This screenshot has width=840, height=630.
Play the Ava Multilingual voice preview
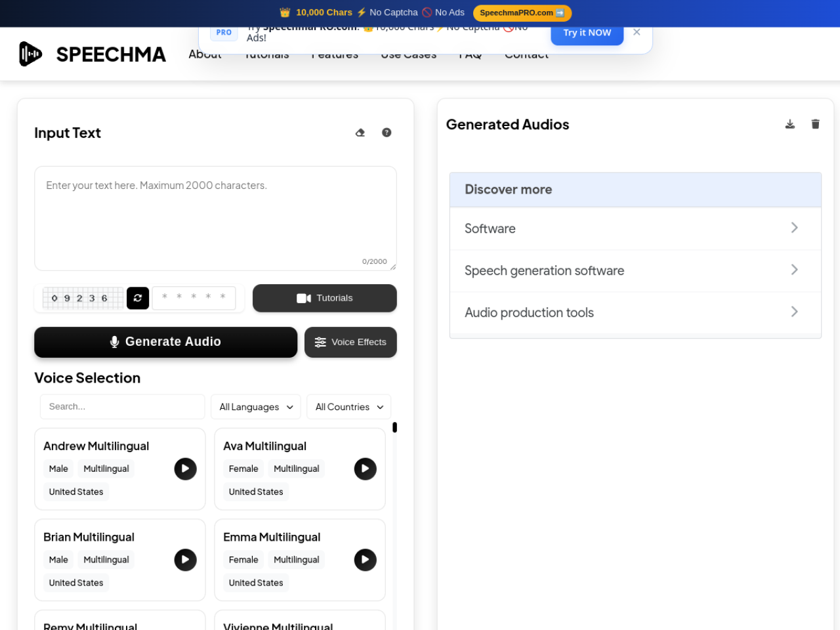[365, 469]
